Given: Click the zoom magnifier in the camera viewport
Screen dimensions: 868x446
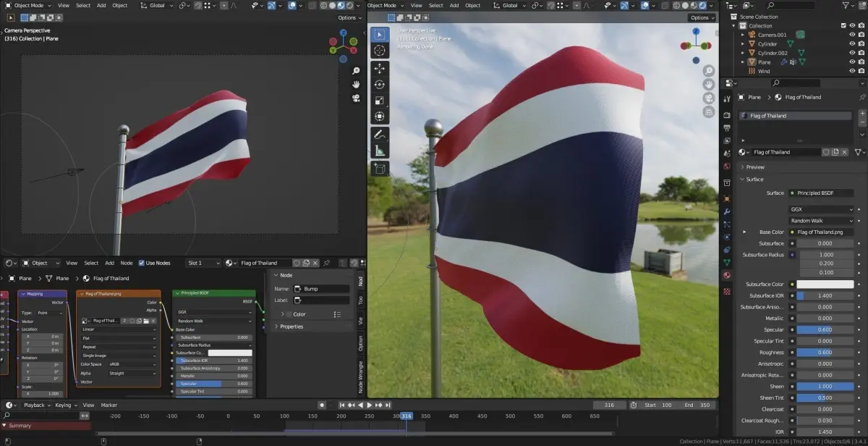Looking at the screenshot, I should point(357,71).
